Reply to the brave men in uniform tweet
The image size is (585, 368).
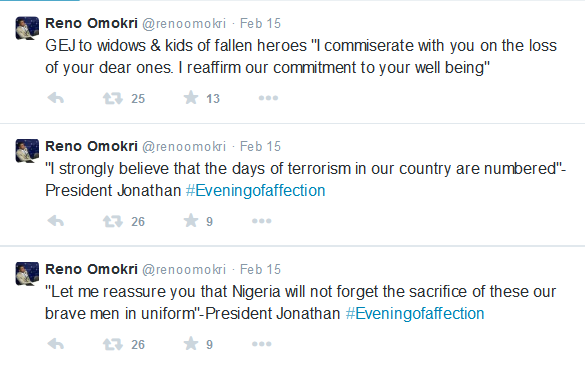coord(56,344)
